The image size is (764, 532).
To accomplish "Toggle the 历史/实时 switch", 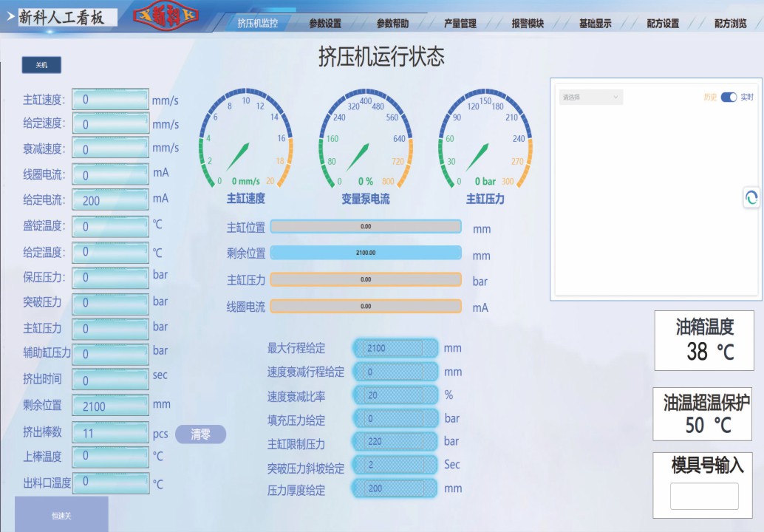I will coord(729,97).
